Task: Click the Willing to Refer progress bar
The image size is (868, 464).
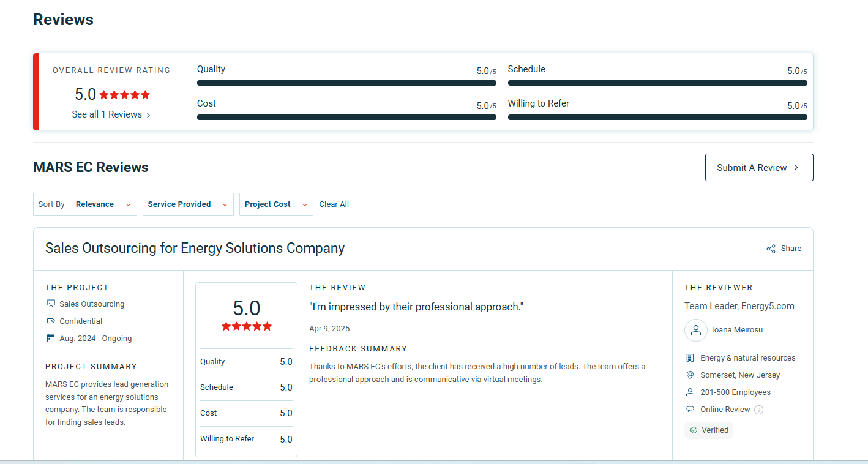Action: (x=657, y=117)
